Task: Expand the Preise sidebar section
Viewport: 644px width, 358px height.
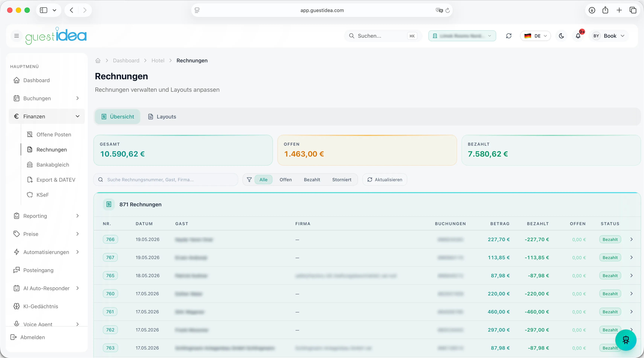Action: click(47, 234)
